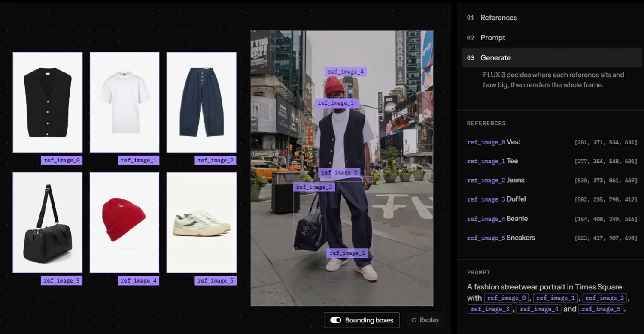The image size is (644, 334).
Task: Select the ref_image_1 Tee row in References
Action: pos(552,161)
